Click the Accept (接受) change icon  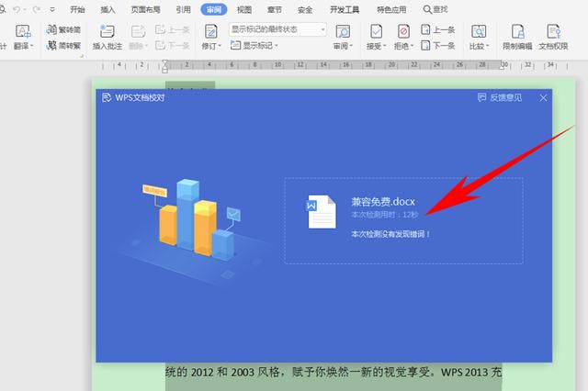[x=376, y=31]
